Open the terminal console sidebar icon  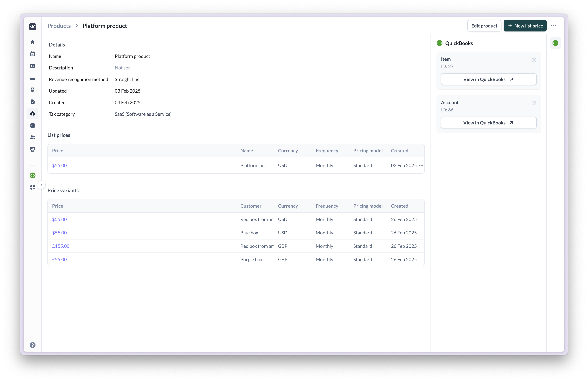pos(33,126)
